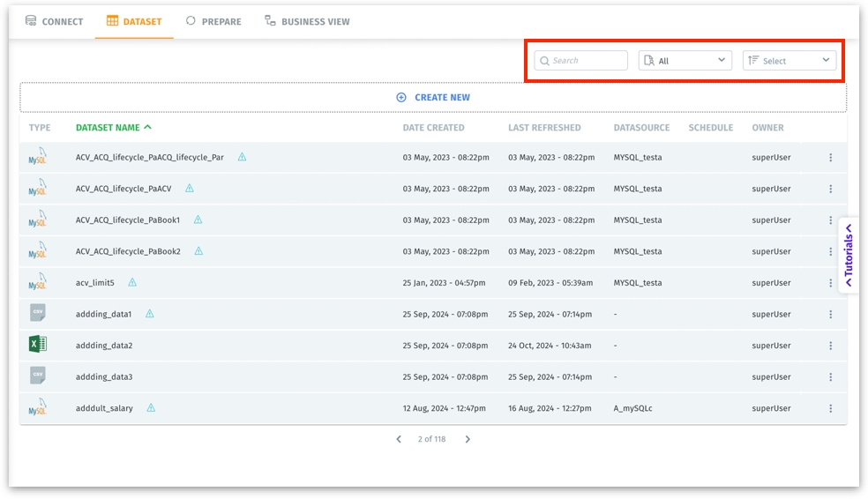
Task: Open more options for adddult_salary row
Action: pos(830,408)
